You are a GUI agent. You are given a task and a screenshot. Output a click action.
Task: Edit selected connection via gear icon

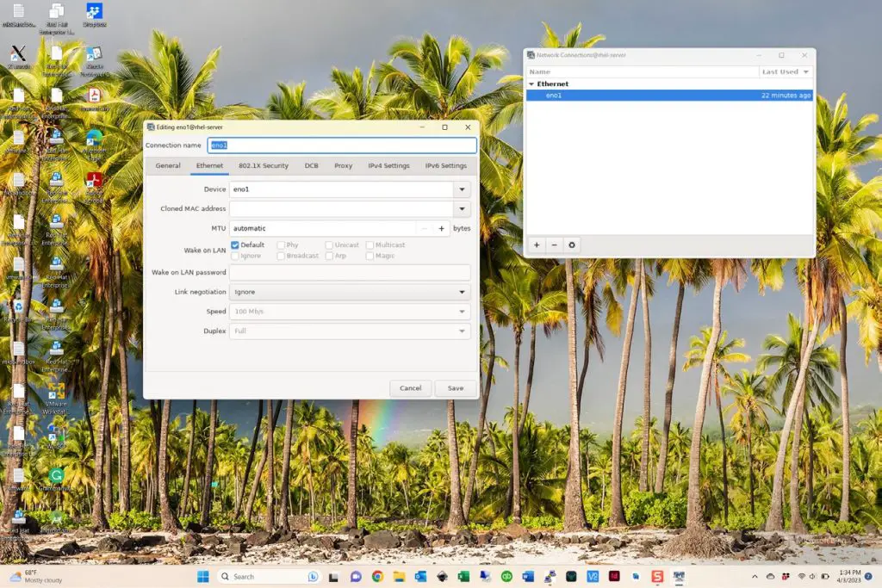(x=571, y=245)
